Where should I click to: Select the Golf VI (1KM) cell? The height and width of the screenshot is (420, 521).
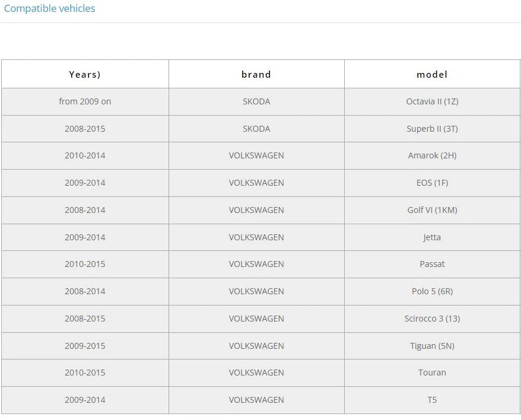(x=432, y=210)
